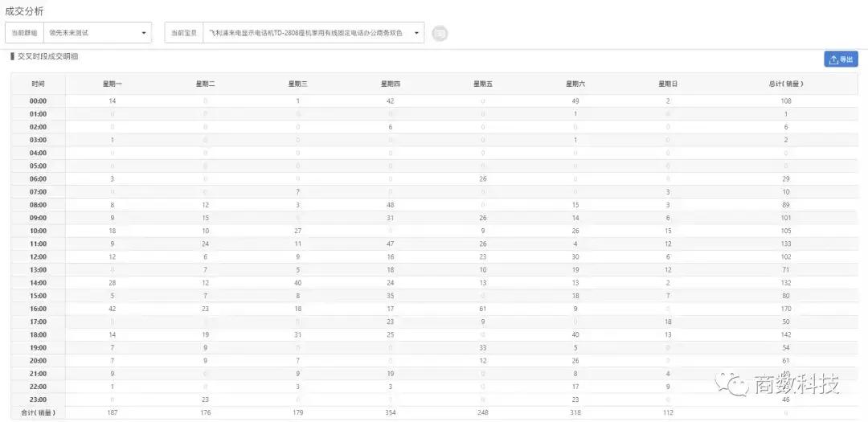Click the 10:00 row total 105
The height and width of the screenshot is (422, 868).
[x=786, y=231]
